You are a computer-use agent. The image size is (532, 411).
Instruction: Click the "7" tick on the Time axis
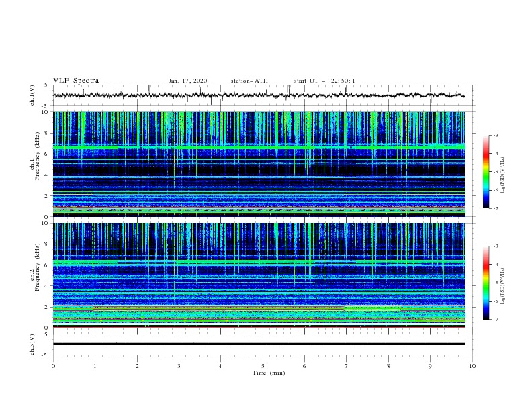(346, 366)
